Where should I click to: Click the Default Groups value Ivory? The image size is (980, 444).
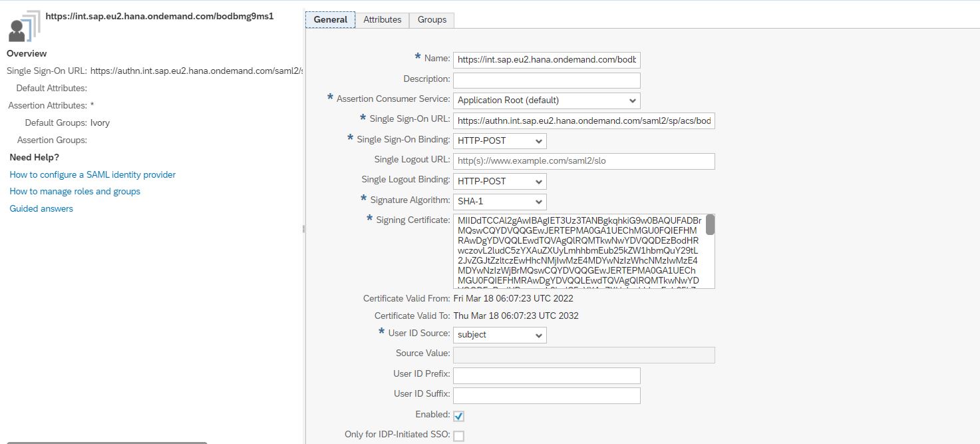[100, 122]
